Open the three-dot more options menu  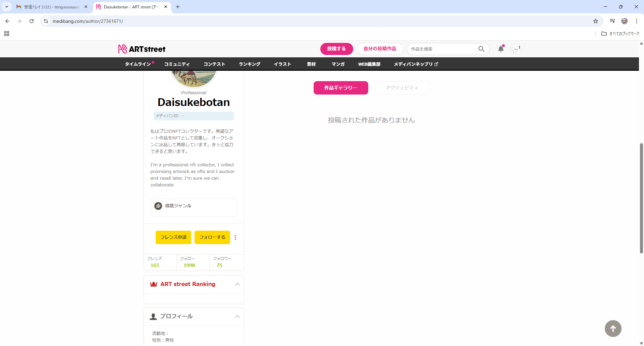point(235,237)
